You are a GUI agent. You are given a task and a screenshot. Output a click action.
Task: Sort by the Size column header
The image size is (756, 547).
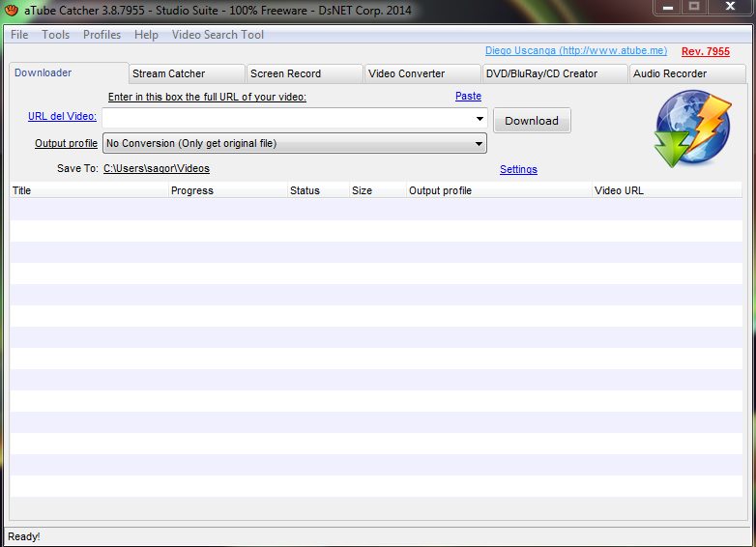click(x=378, y=190)
